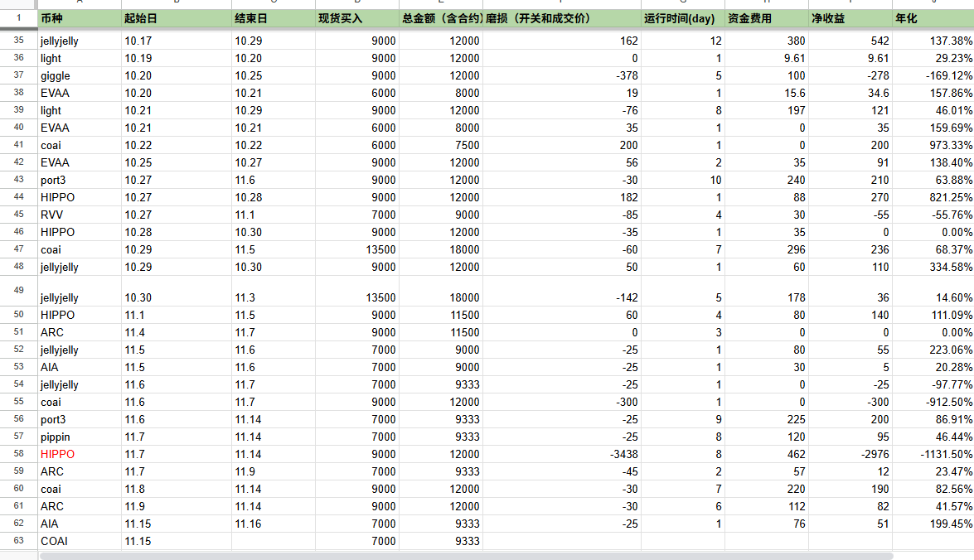Select the 63.88% annualized cell

(933, 180)
